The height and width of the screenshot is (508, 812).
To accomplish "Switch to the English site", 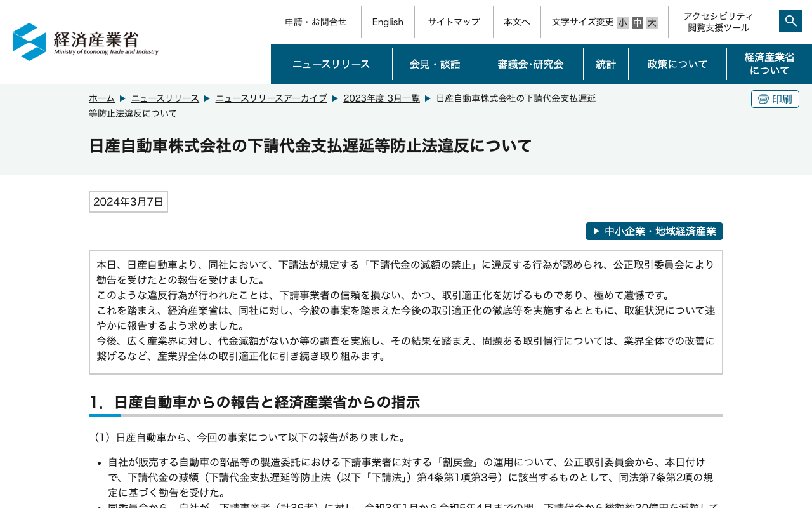I will pos(388,22).
